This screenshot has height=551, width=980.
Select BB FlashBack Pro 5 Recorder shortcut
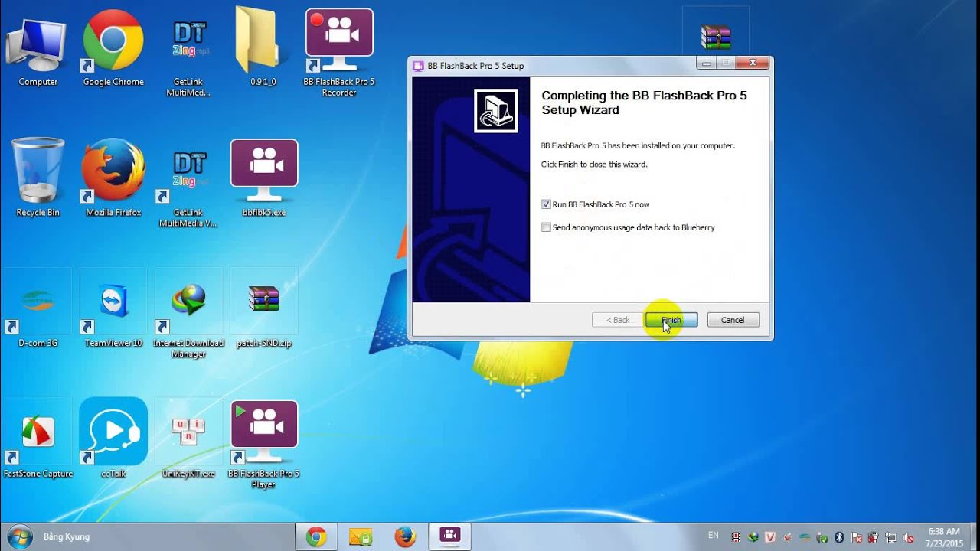coord(339,54)
